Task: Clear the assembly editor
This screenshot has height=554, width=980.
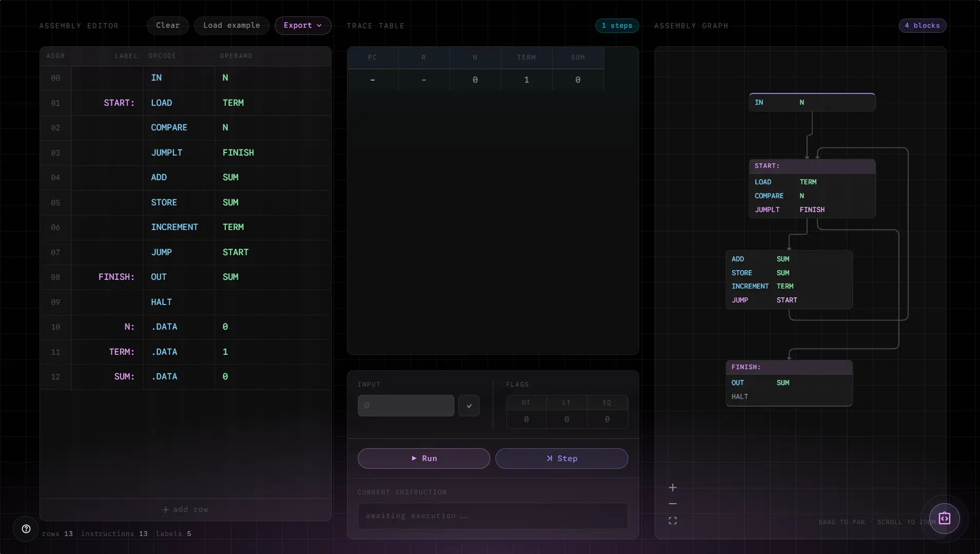Action: (x=168, y=26)
